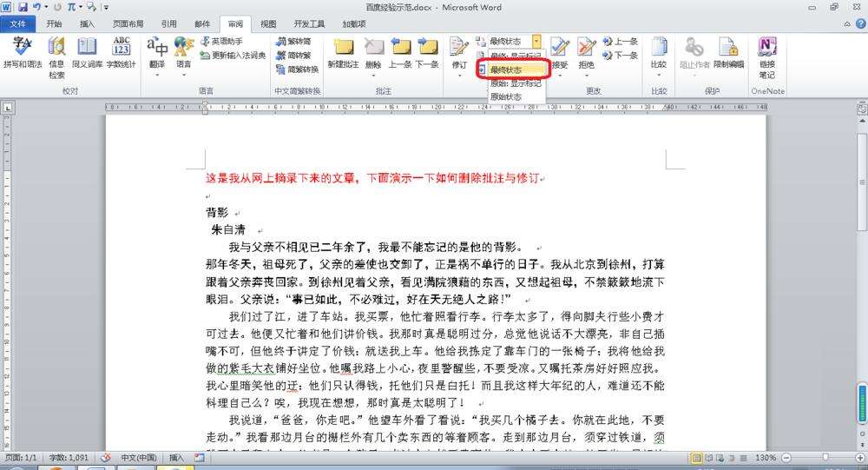Switch to the 页面布局 tab
Viewport: 868px width, 470px height.
(x=128, y=23)
